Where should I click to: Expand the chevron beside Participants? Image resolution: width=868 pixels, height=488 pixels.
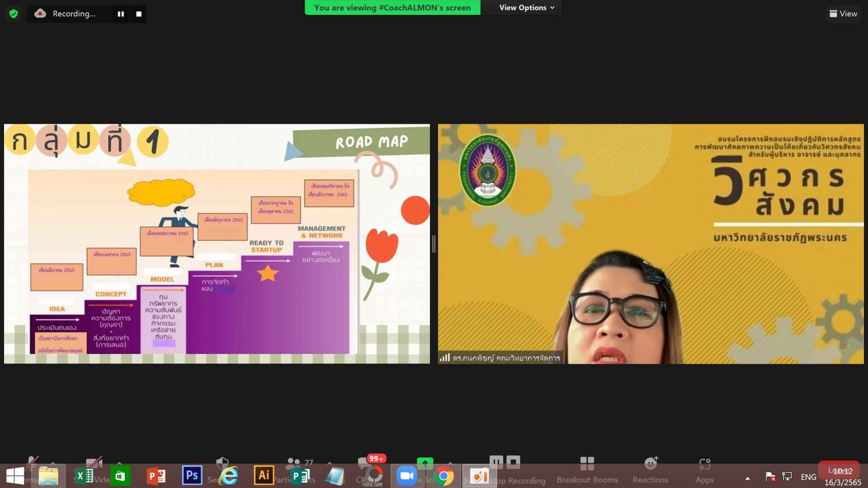[330, 463]
